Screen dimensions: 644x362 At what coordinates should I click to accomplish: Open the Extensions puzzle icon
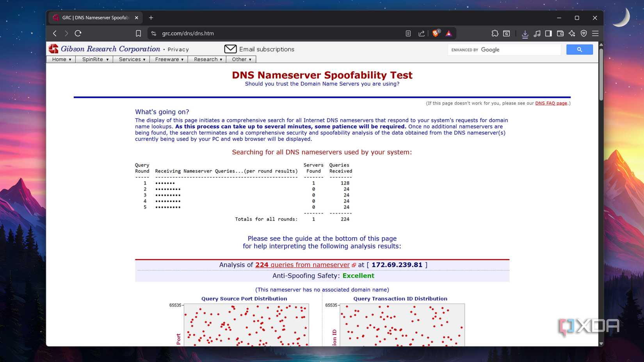click(x=495, y=34)
